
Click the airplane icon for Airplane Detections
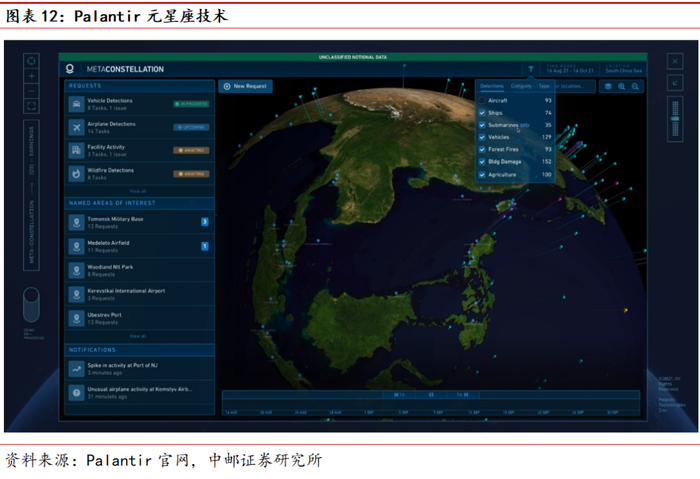[x=76, y=127]
